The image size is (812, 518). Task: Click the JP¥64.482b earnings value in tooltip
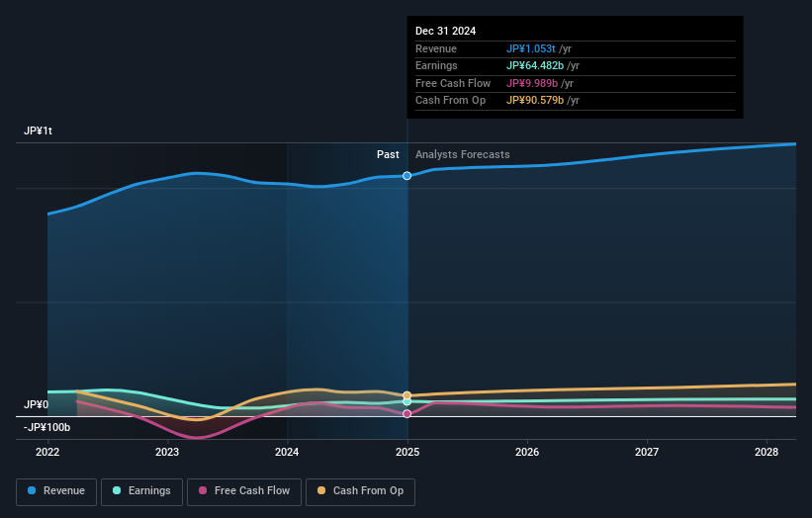coord(535,65)
